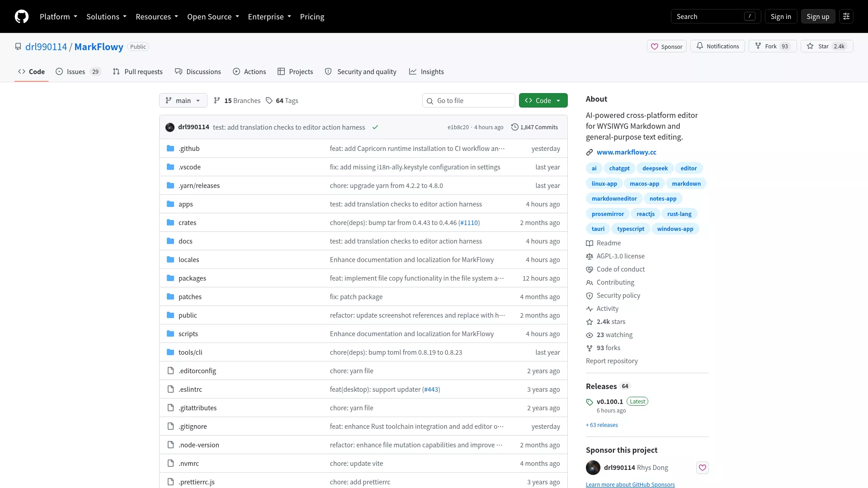This screenshot has height=488, width=868.
Task: Open the www.markflowy.cc website link
Action: pyautogui.click(x=626, y=152)
